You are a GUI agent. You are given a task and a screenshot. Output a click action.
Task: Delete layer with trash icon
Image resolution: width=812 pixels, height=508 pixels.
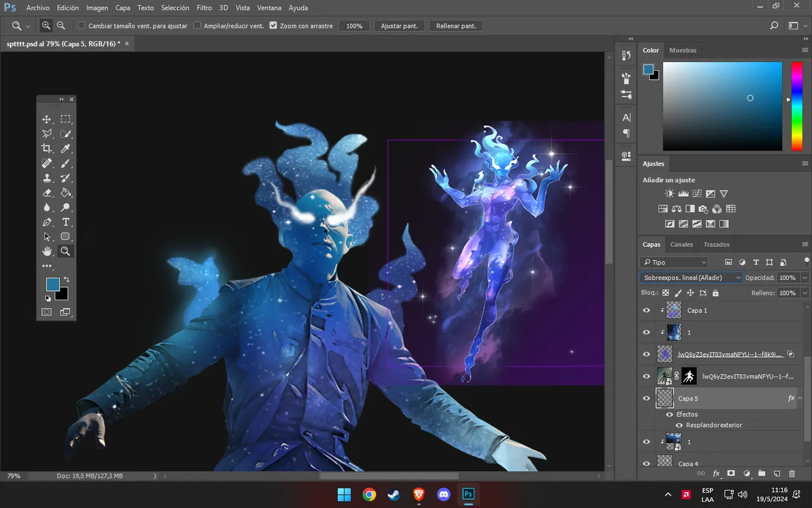[x=792, y=474]
